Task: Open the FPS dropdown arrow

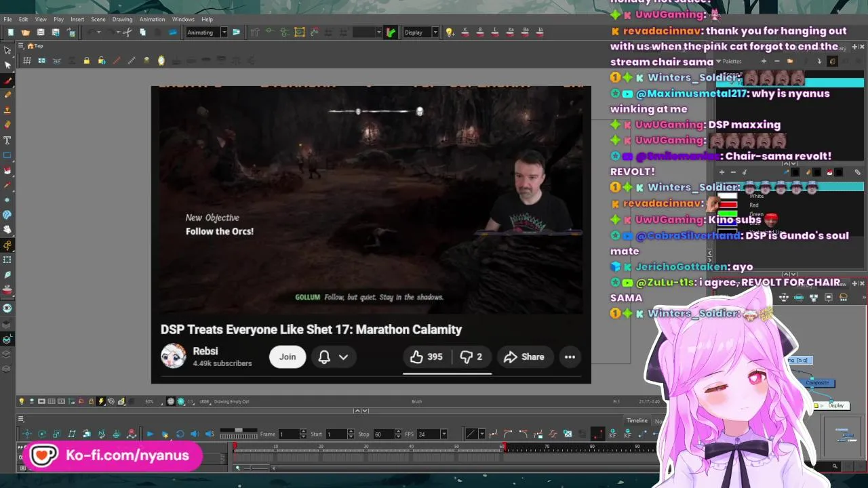Action: (443, 434)
